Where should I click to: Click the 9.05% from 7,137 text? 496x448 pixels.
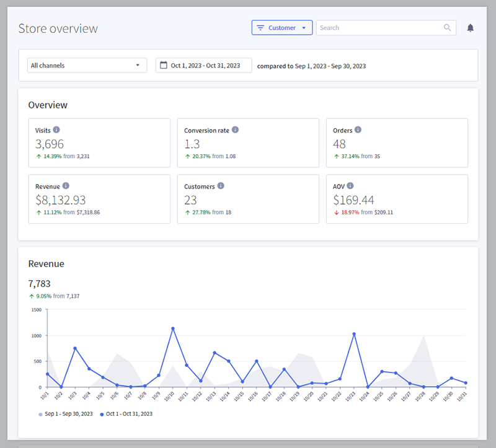click(58, 296)
